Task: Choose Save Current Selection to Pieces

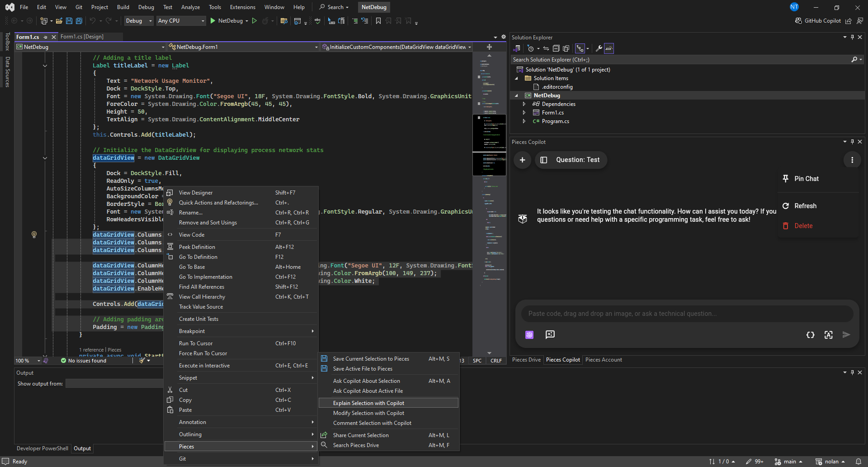Action: click(388, 359)
